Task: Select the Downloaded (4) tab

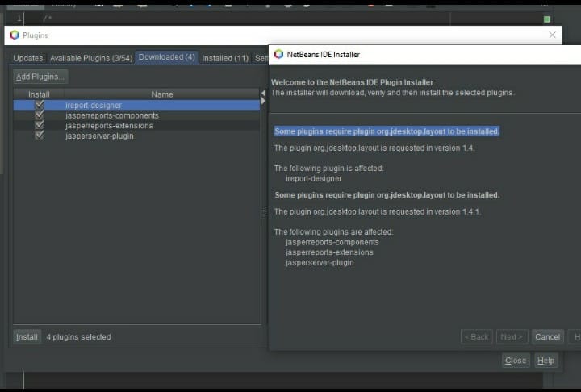Action: pyautogui.click(x=167, y=57)
